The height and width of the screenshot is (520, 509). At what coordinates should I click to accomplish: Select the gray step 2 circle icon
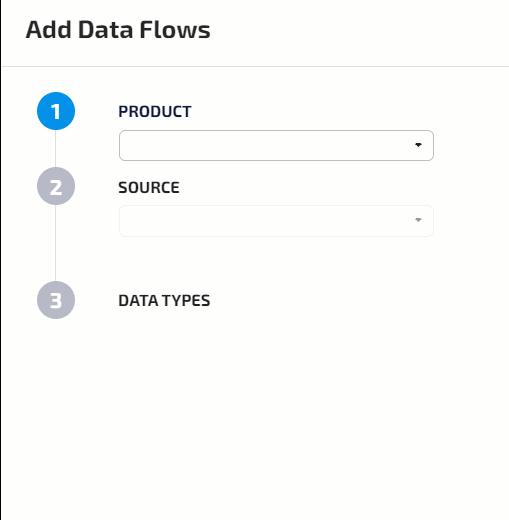point(56,186)
